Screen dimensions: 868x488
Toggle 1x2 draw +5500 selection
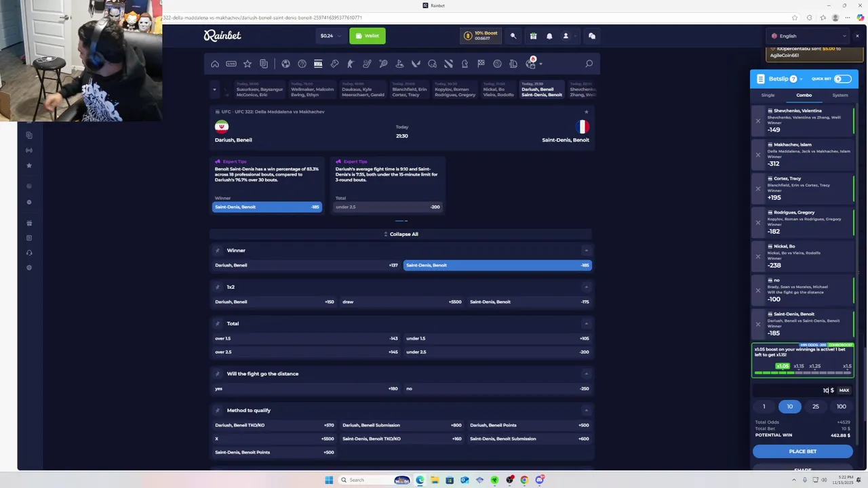click(401, 302)
